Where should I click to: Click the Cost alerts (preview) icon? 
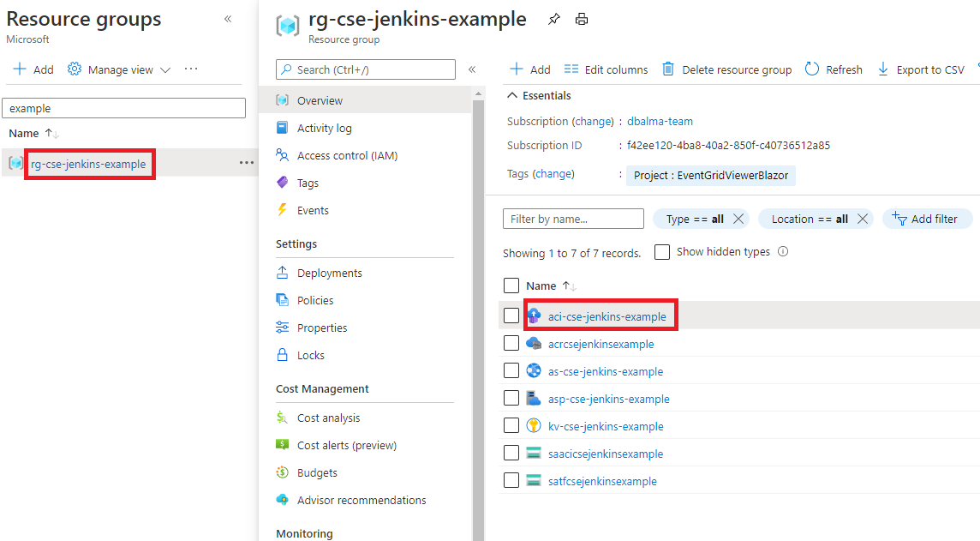283,445
